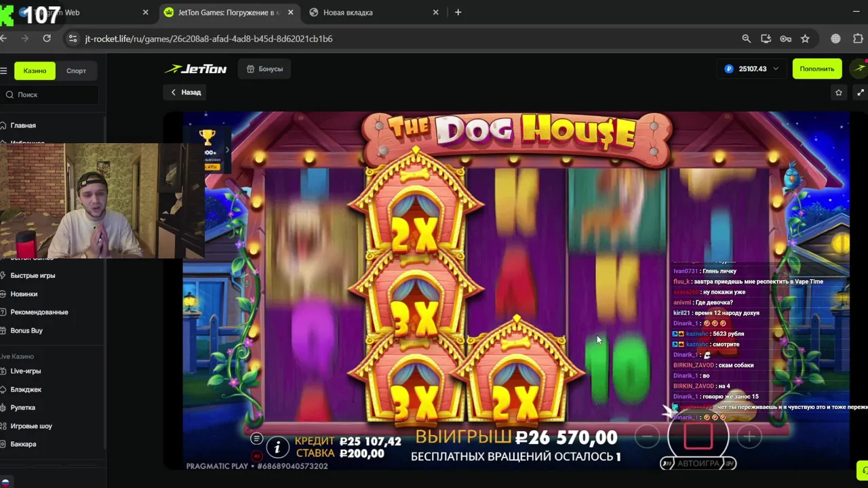
Task: Open Рекомендованные in the sidebar
Action: [x=39, y=312]
